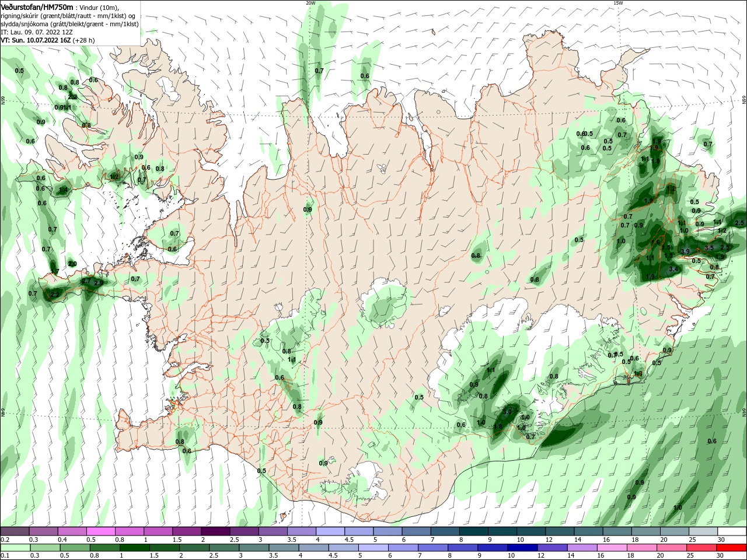Click the dark teal 8 snow legend swatch
This screenshot has width=747, height=560.
pos(473,531)
